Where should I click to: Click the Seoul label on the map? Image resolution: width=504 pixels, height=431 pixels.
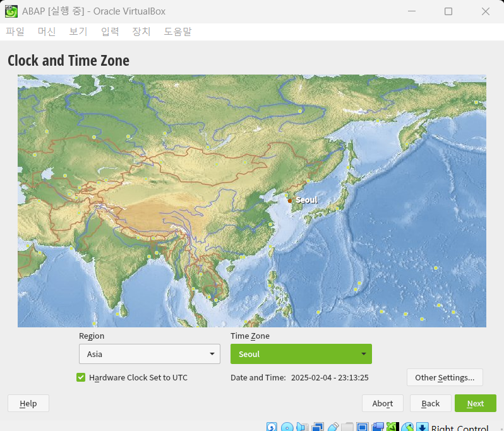307,200
